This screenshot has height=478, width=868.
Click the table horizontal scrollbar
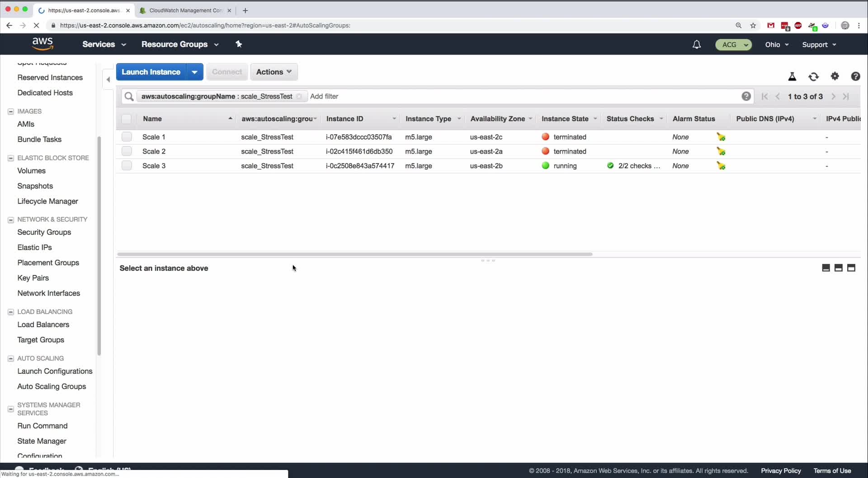tap(354, 254)
